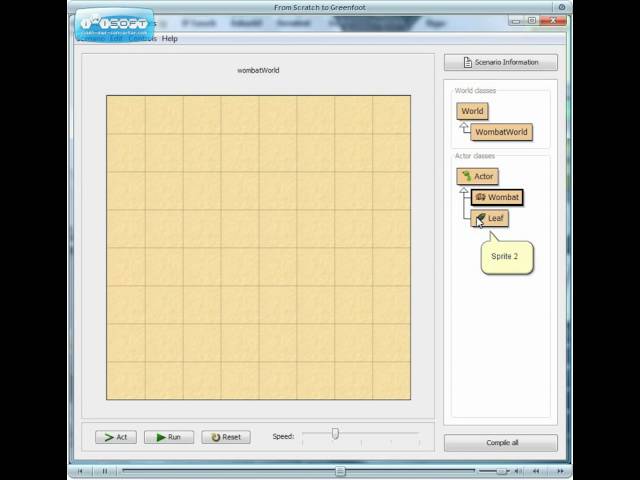Start the scenario with Run

pyautogui.click(x=169, y=437)
